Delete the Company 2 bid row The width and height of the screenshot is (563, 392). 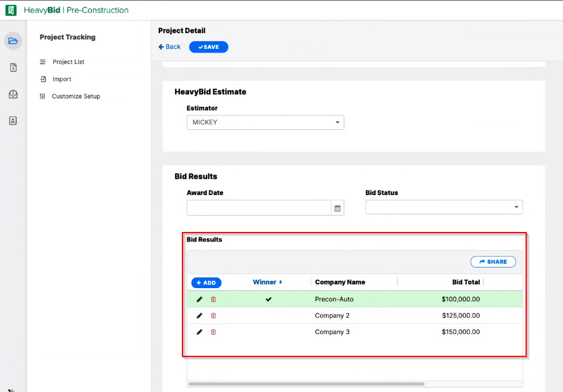click(213, 315)
